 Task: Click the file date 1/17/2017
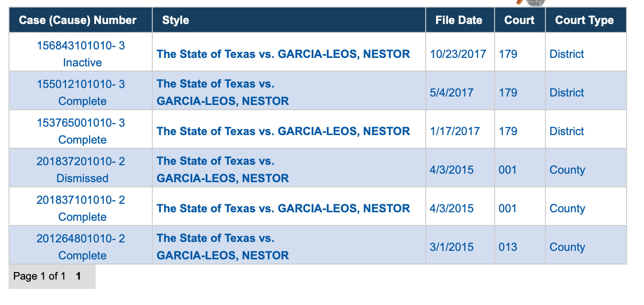pyautogui.click(x=454, y=131)
